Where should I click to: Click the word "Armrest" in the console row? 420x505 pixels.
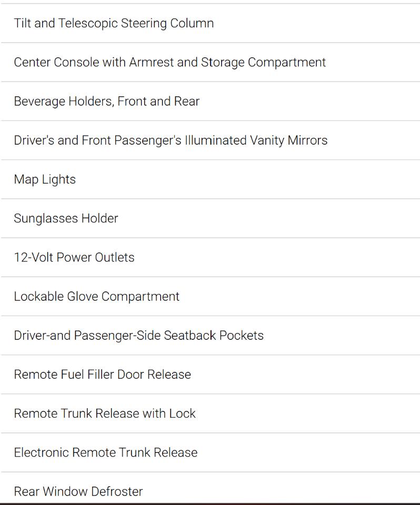pyautogui.click(x=152, y=62)
